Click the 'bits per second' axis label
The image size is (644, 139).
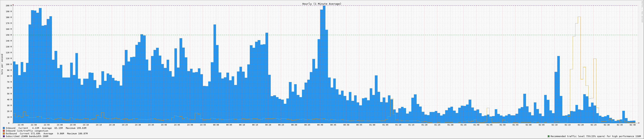[2, 64]
